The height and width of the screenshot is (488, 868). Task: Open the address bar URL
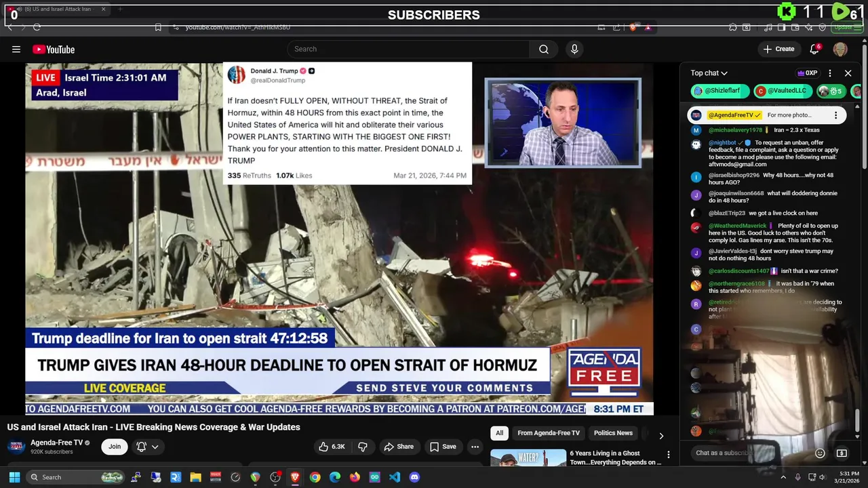[238, 27]
